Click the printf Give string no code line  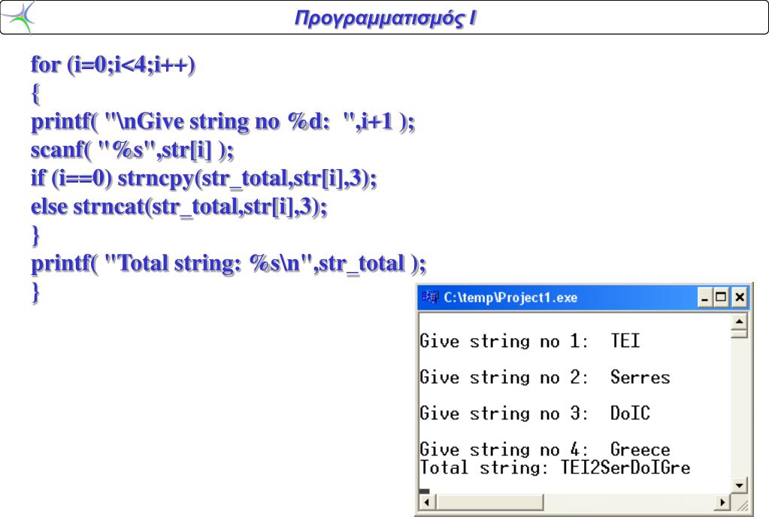[223, 122]
